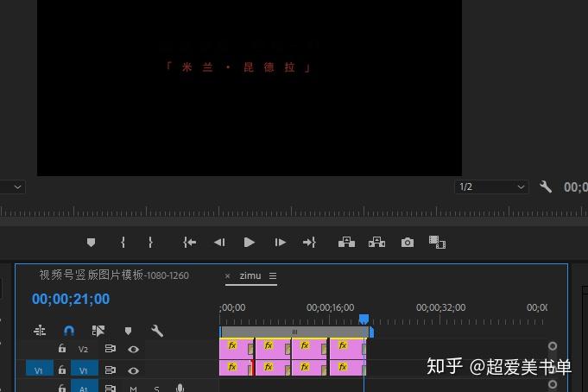
Task: Jump to the In point
Action: pos(190,243)
